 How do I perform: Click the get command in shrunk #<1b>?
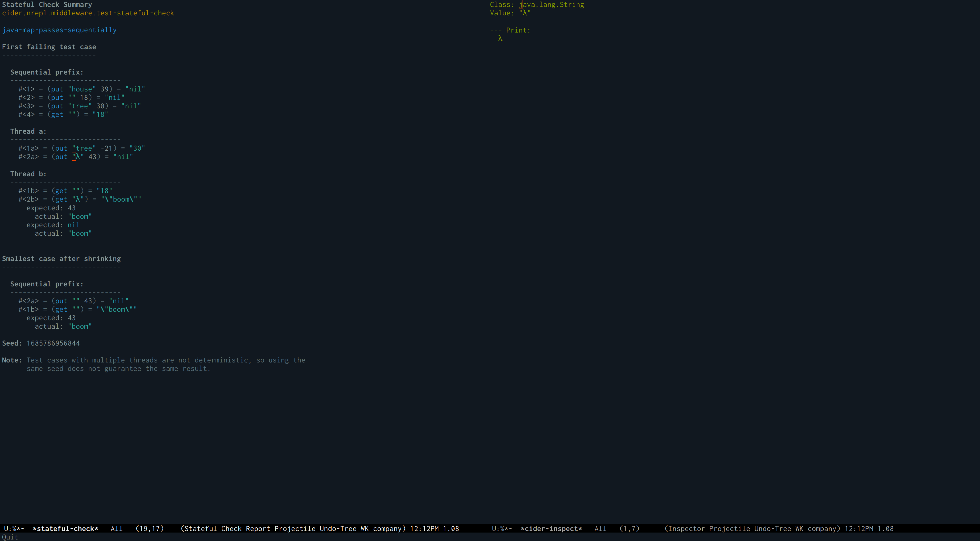coord(61,309)
